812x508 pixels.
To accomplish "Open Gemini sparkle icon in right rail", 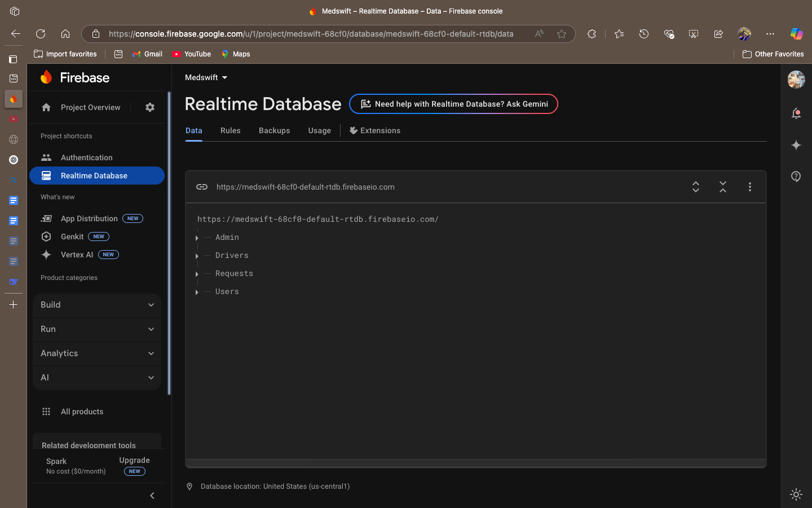I will tap(796, 145).
